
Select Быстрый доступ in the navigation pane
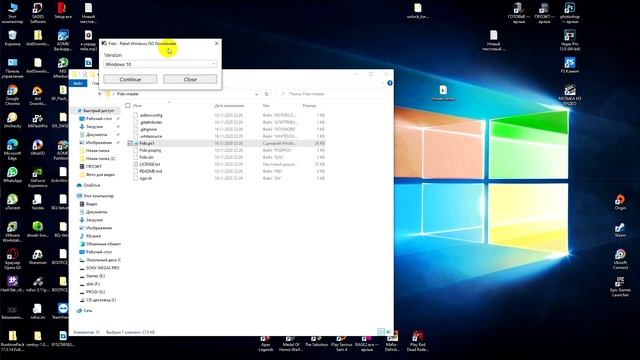click(x=98, y=111)
